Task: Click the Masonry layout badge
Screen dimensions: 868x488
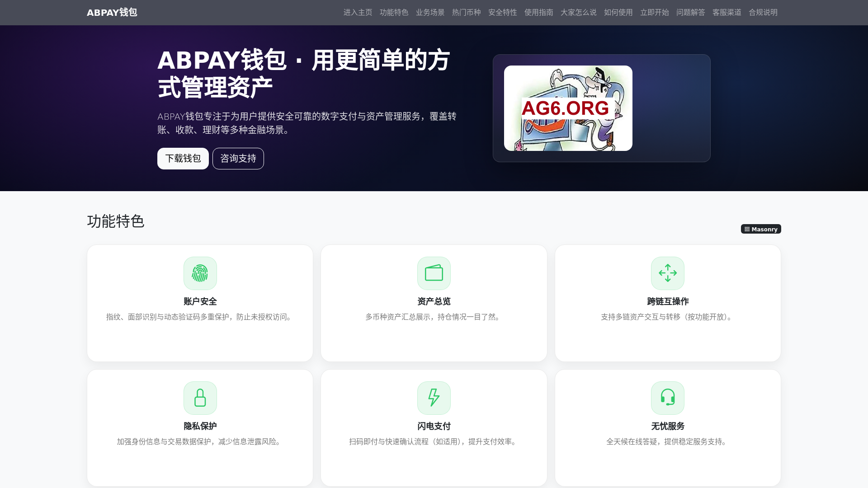Action: tap(761, 229)
